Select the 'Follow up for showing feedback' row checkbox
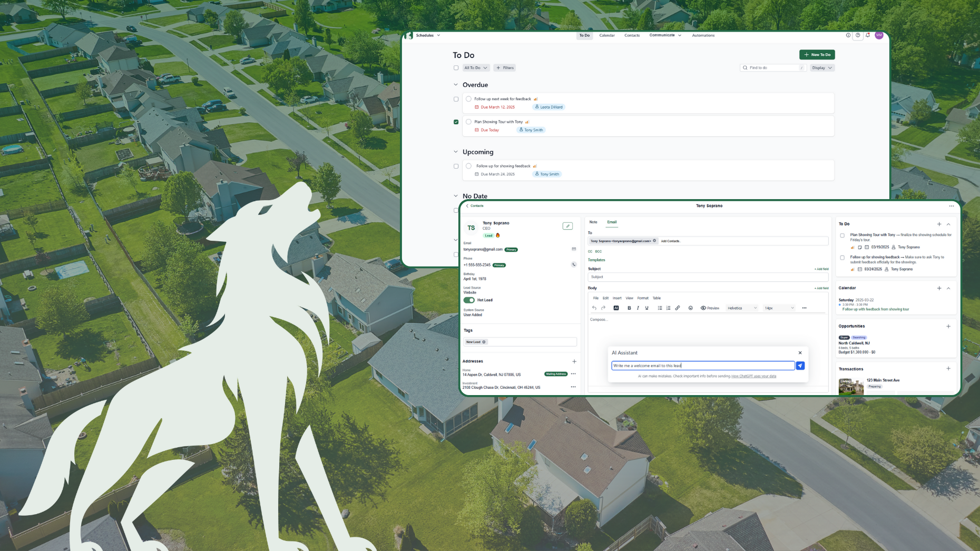The image size is (980, 551). tap(456, 166)
